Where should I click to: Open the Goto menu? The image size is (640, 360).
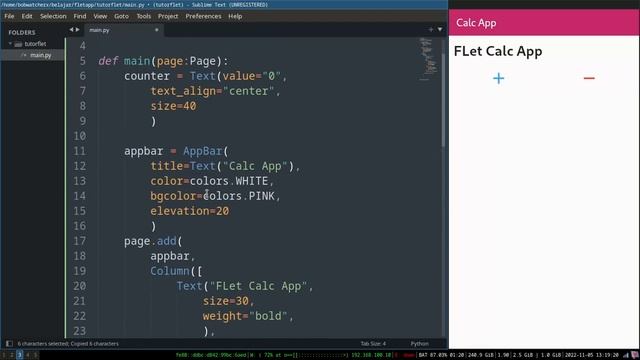121,16
